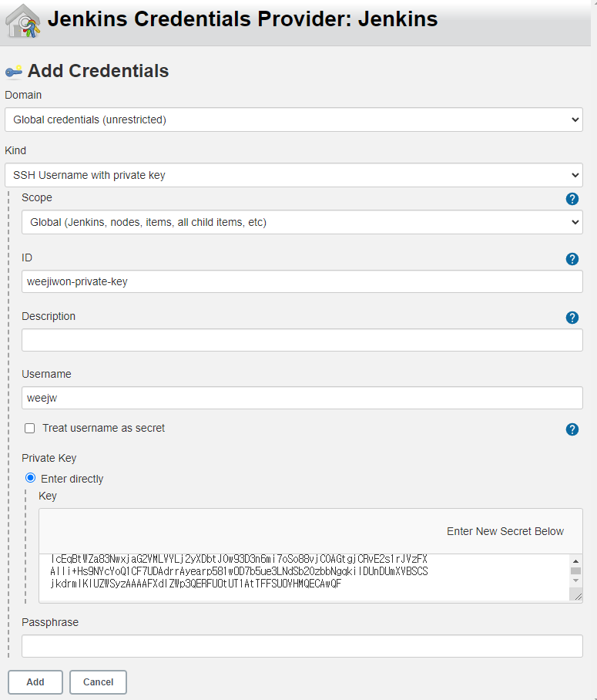This screenshot has height=700, width=597.
Task: Click the Key textarea resize handle
Action: (578, 597)
